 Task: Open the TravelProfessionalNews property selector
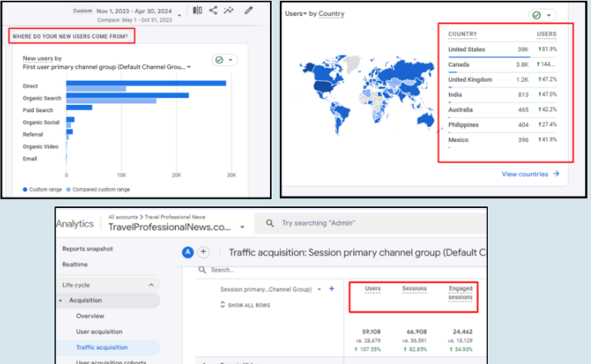pos(241,226)
